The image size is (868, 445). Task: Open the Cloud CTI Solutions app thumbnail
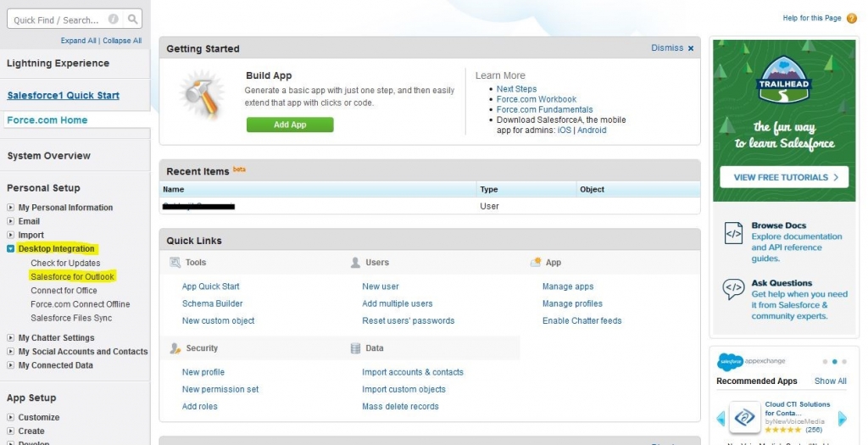click(744, 417)
